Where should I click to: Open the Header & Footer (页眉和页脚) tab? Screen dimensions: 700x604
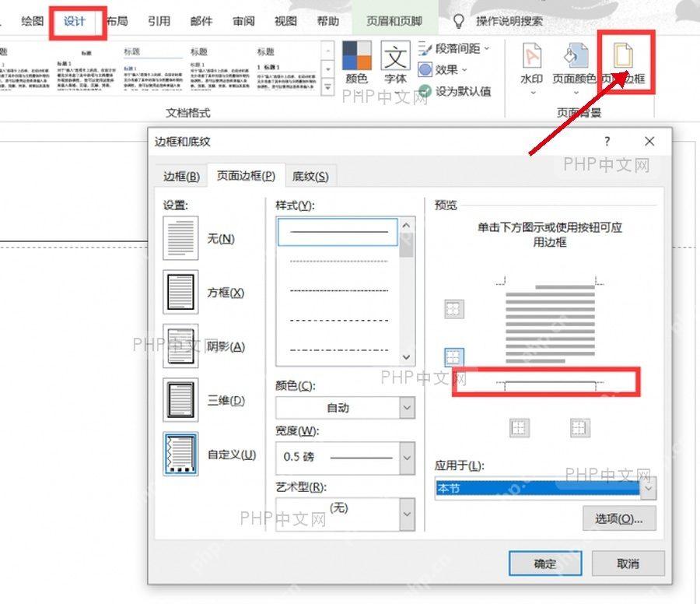[x=394, y=21]
